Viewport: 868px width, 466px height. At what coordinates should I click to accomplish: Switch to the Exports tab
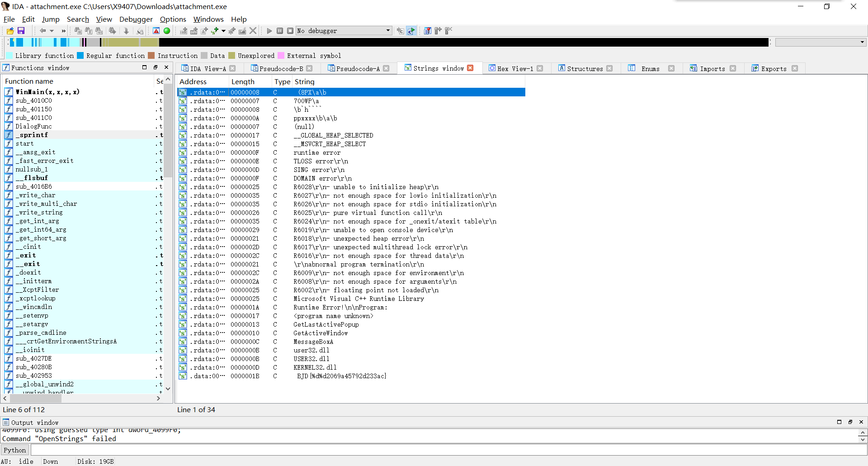(x=774, y=68)
